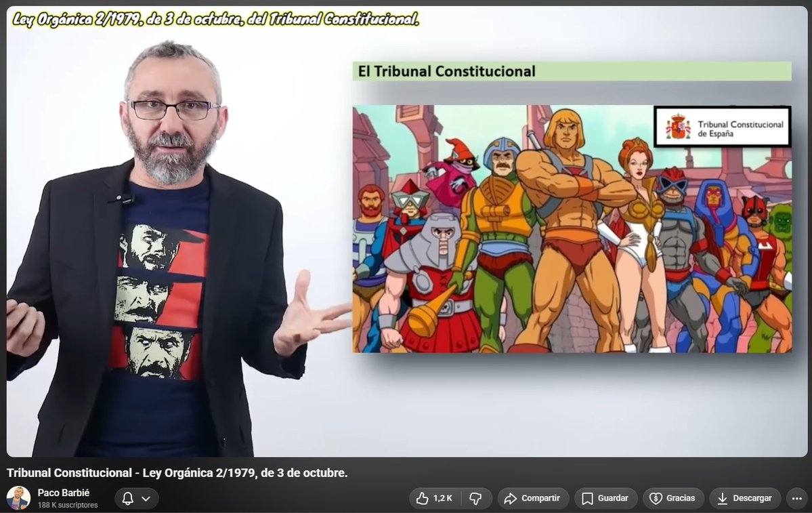Save the video using Guardar

click(x=605, y=499)
